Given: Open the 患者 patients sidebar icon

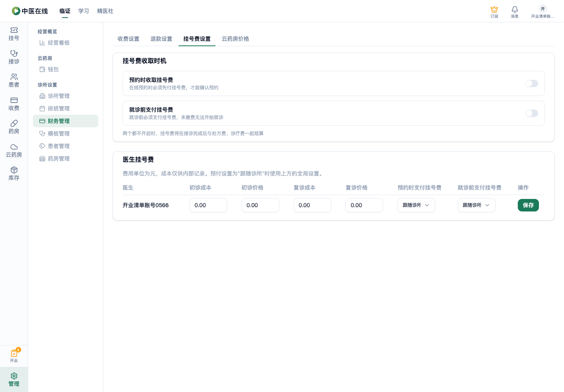Looking at the screenshot, I should tap(14, 81).
